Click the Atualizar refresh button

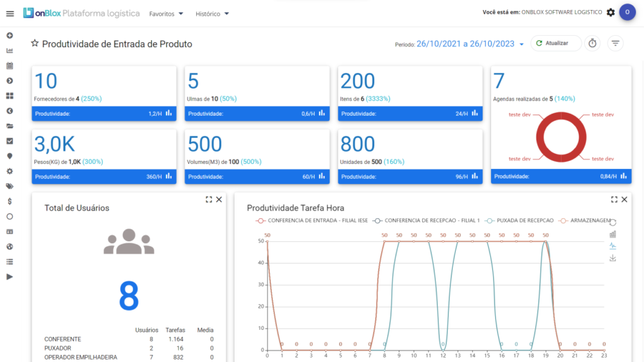tap(555, 43)
